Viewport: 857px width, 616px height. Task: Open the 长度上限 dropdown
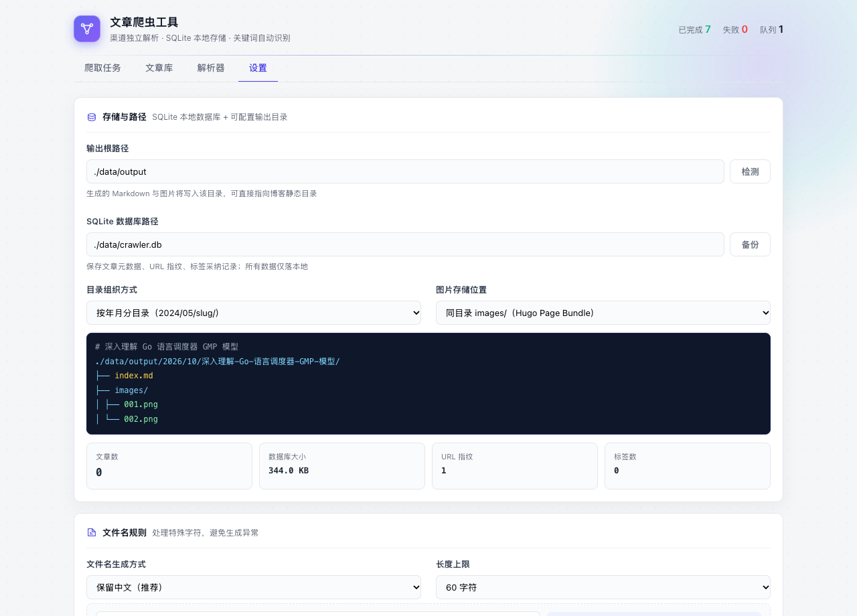click(603, 587)
